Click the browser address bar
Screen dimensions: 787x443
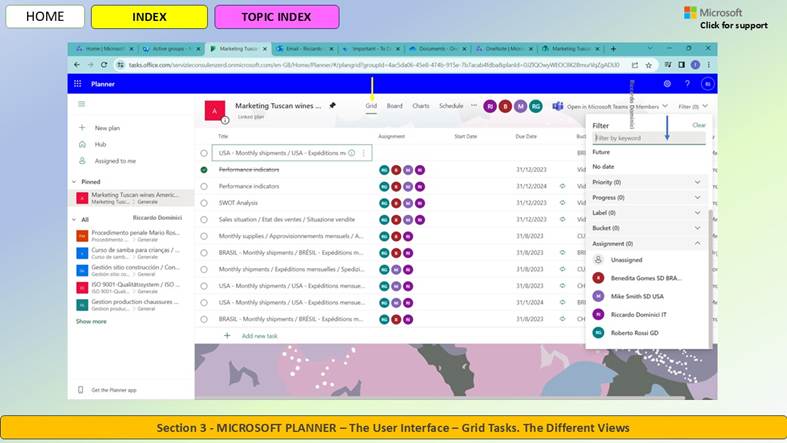coord(374,65)
